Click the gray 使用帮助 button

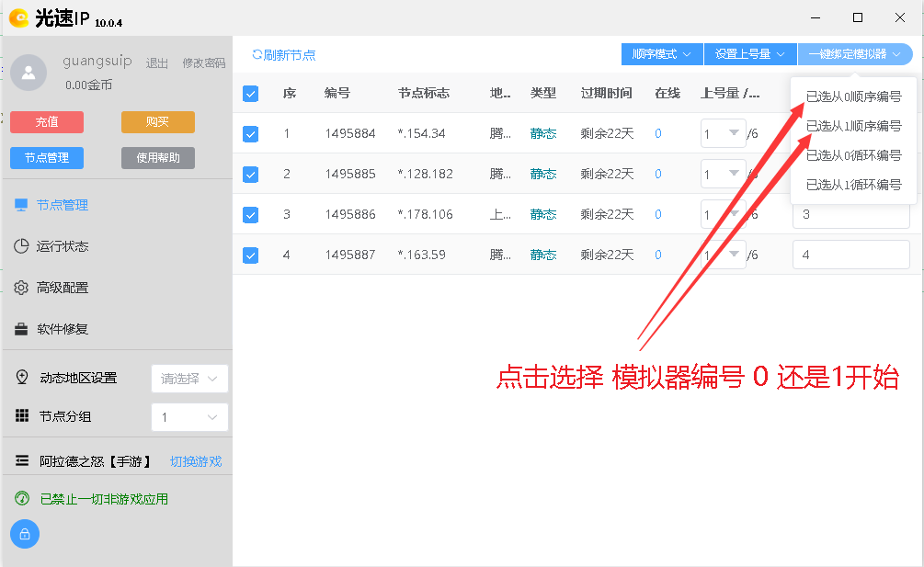click(x=158, y=158)
